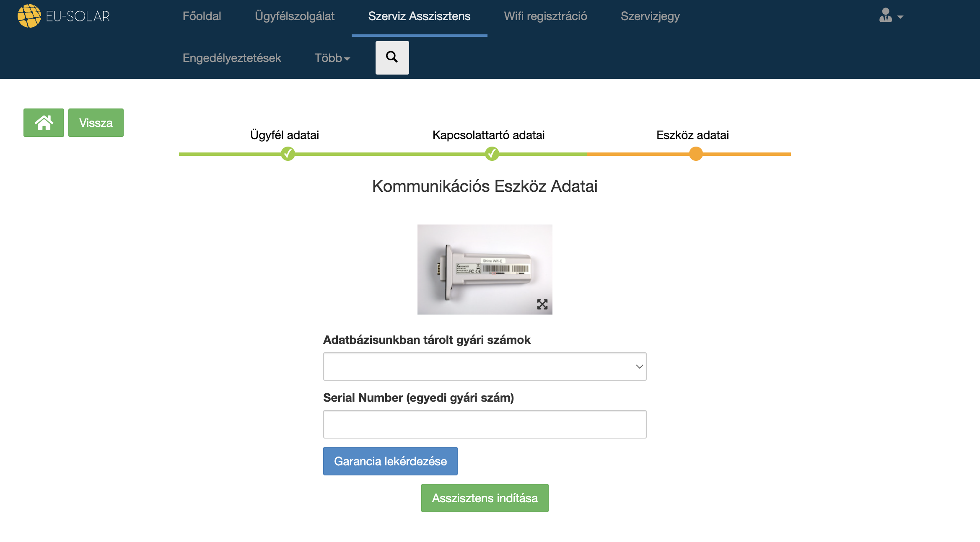
Task: Open the Ügyfélszolgálat menu item
Action: click(x=294, y=16)
